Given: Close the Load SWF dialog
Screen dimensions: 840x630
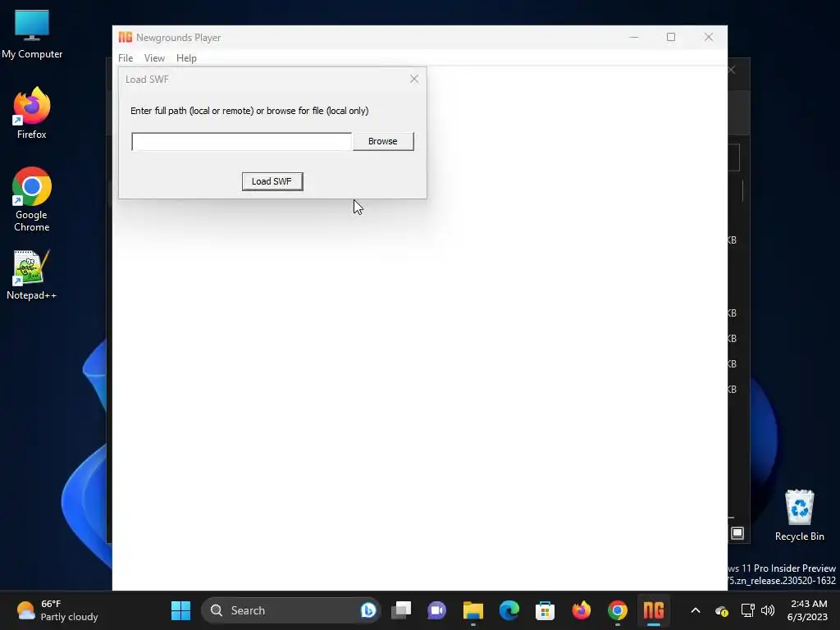Looking at the screenshot, I should [x=414, y=80].
